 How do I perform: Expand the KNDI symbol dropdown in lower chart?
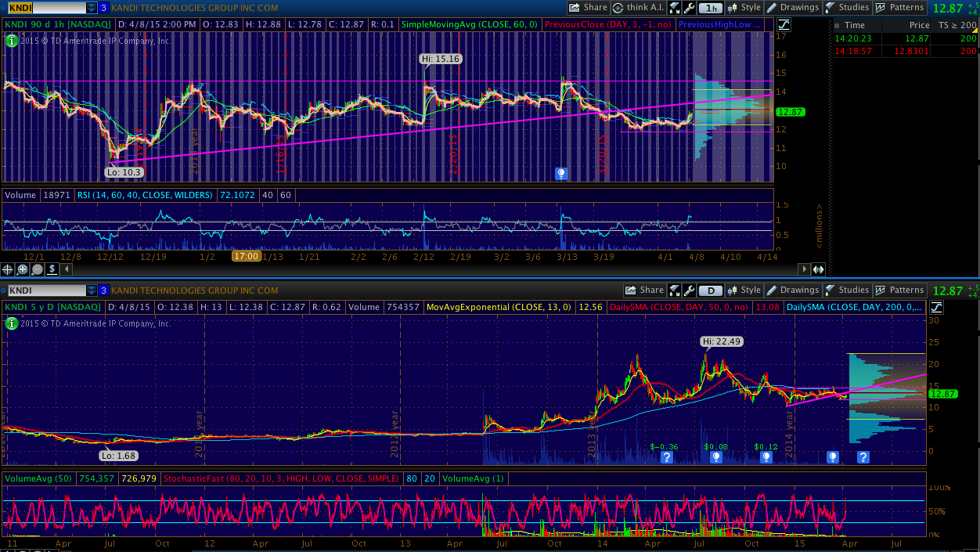92,290
